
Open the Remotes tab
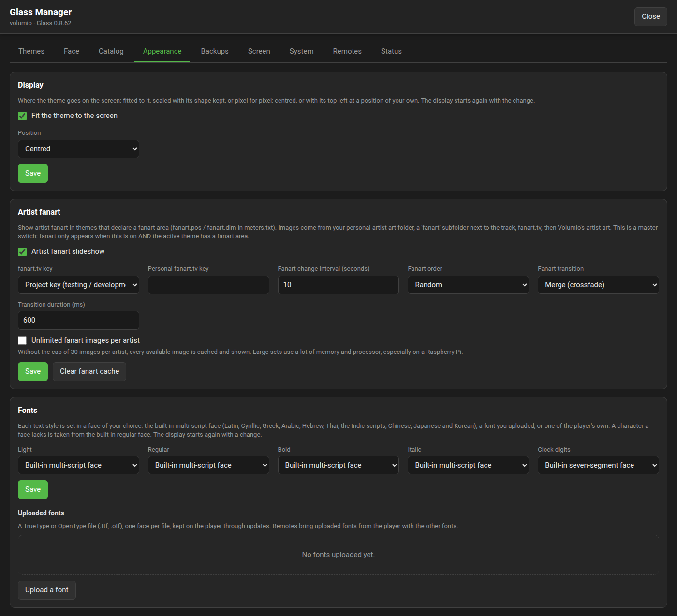(347, 51)
